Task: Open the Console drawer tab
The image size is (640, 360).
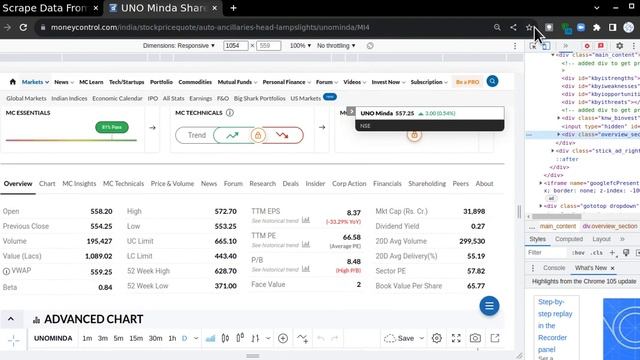Action: click(x=554, y=268)
